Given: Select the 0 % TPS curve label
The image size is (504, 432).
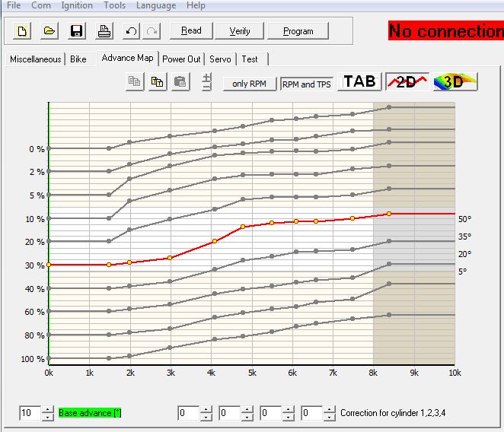Looking at the screenshot, I should pyautogui.click(x=37, y=149).
